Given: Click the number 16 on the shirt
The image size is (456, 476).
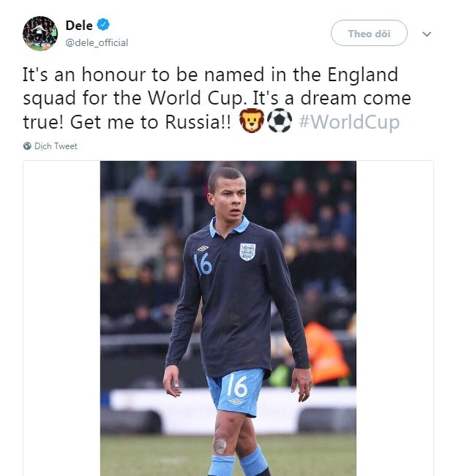Looking at the screenshot, I should [x=203, y=263].
